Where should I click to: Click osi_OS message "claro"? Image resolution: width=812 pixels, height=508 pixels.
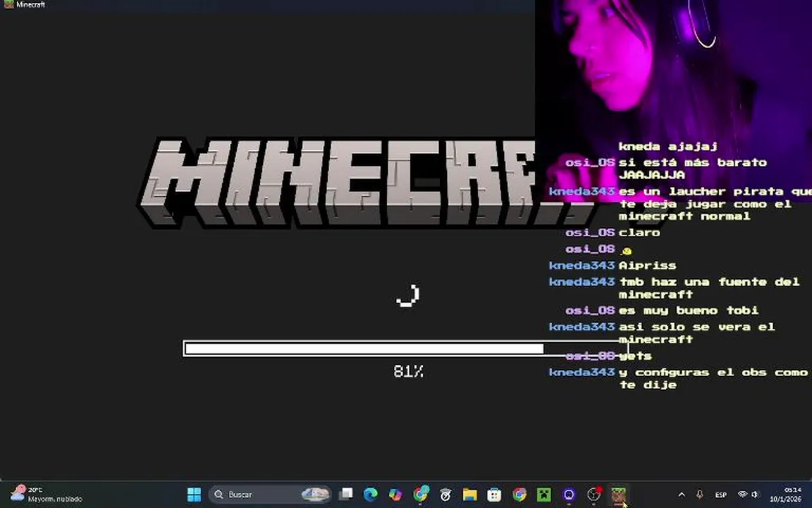pyautogui.click(x=639, y=233)
